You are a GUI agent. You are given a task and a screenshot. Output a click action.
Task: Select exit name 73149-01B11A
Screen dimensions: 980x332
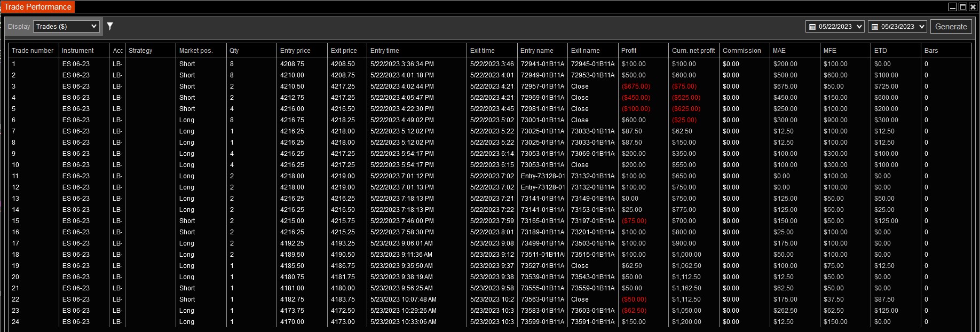(592, 199)
